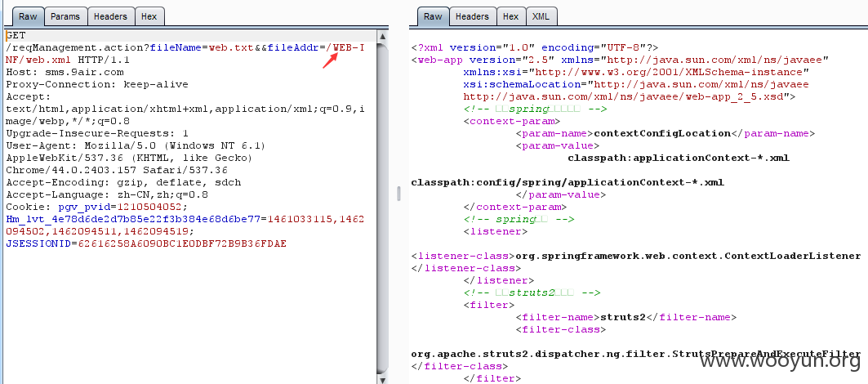Click the fileName=web.txt parameter in the URL
The width and height of the screenshot is (868, 384).
[x=202, y=47]
